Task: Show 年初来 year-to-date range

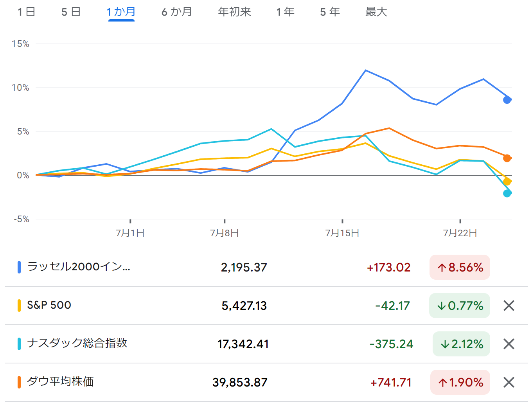Action: tap(234, 12)
